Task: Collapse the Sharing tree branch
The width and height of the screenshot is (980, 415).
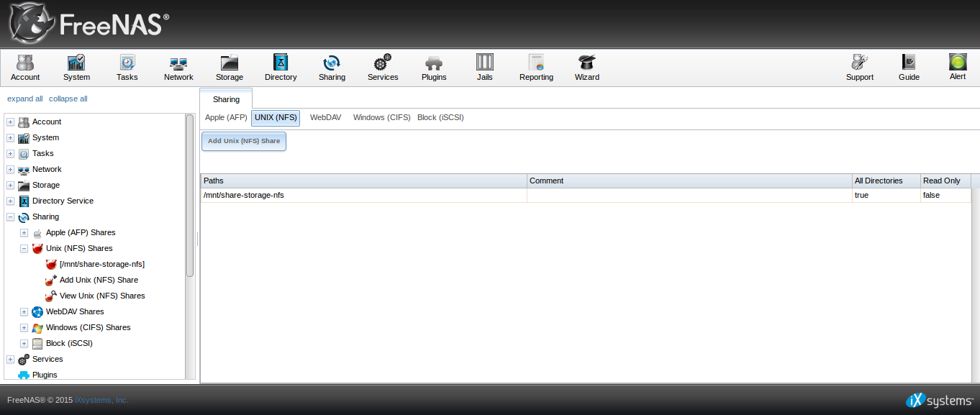Action: (10, 216)
